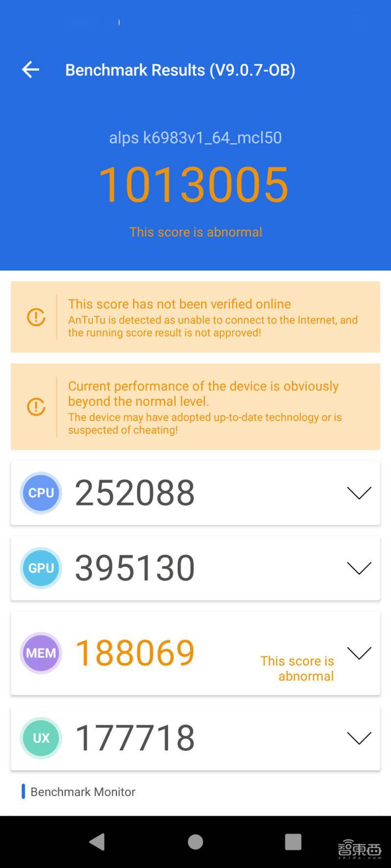Image resolution: width=391 pixels, height=868 pixels.
Task: Tap 'This score is abnormal' under total
Action: [x=195, y=232]
